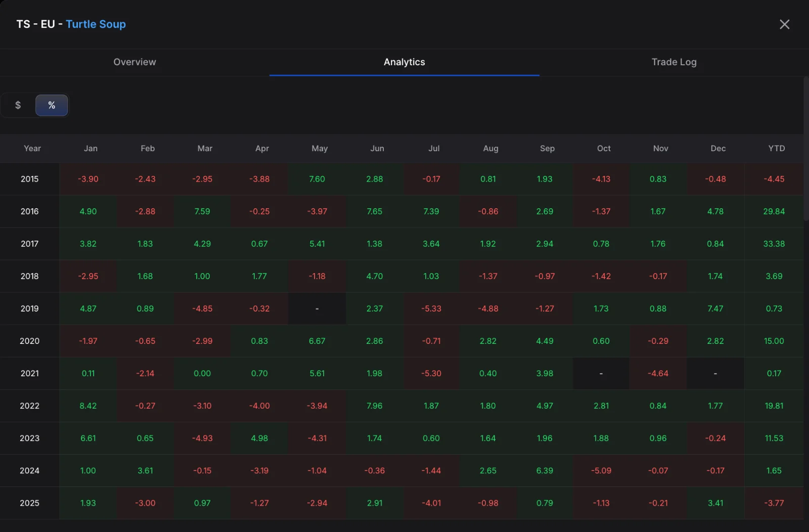Click the empty 2019 May cell dash
The image size is (809, 532).
click(x=317, y=308)
